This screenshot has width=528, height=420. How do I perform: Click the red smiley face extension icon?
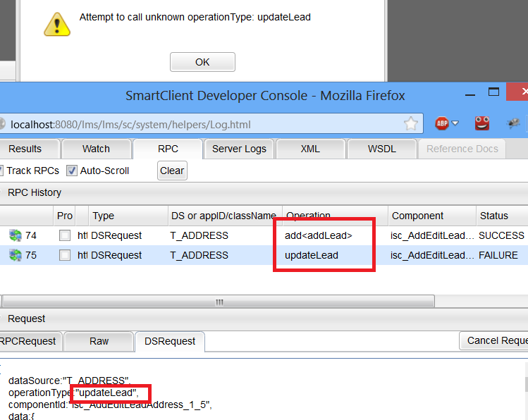click(x=481, y=123)
